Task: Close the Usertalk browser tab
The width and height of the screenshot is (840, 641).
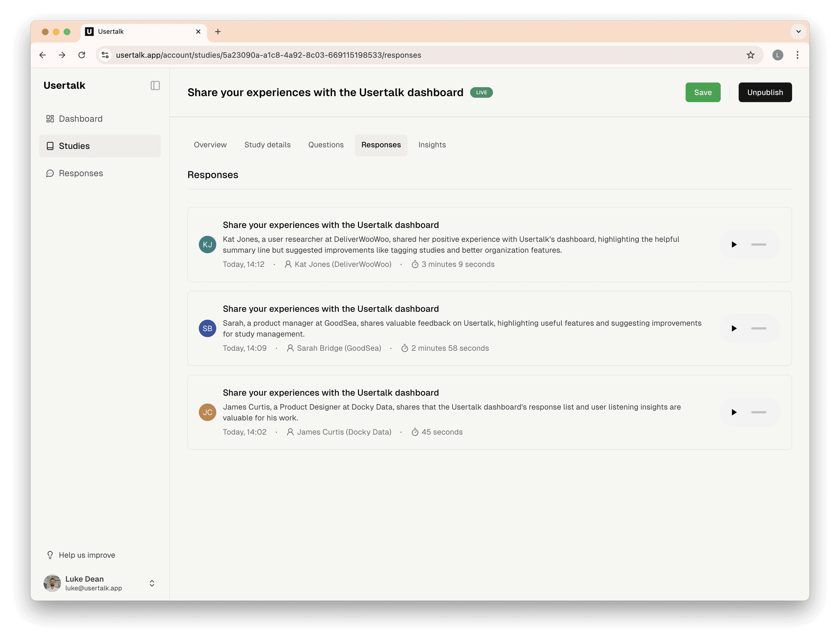Action: point(198,32)
